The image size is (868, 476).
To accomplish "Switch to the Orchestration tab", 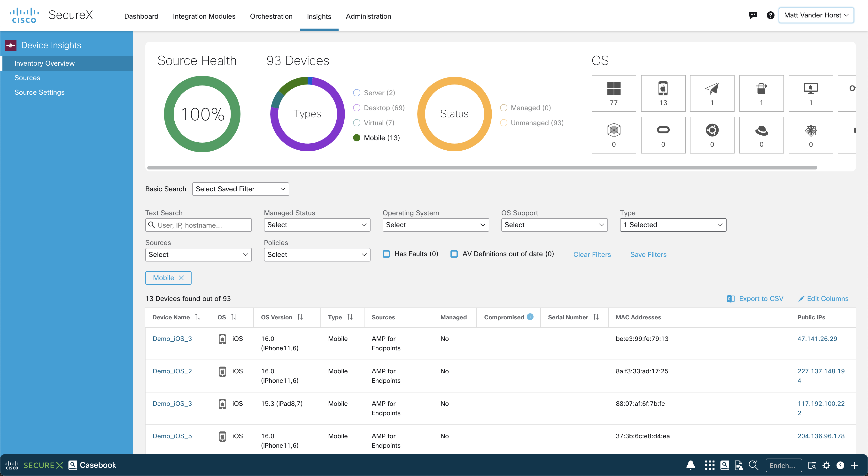I will click(271, 16).
